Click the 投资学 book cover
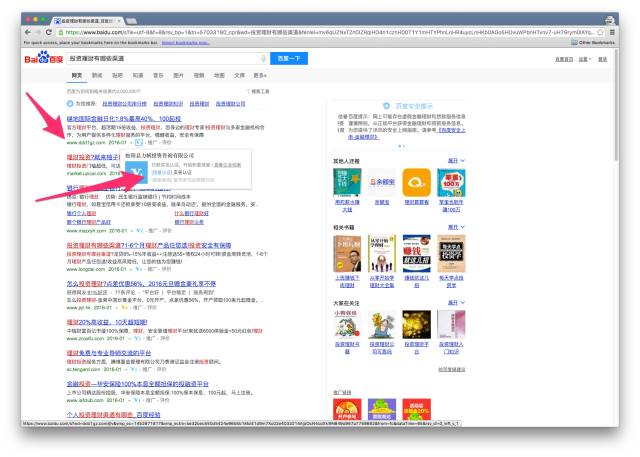The image size is (640, 457). pyautogui.click(x=451, y=253)
